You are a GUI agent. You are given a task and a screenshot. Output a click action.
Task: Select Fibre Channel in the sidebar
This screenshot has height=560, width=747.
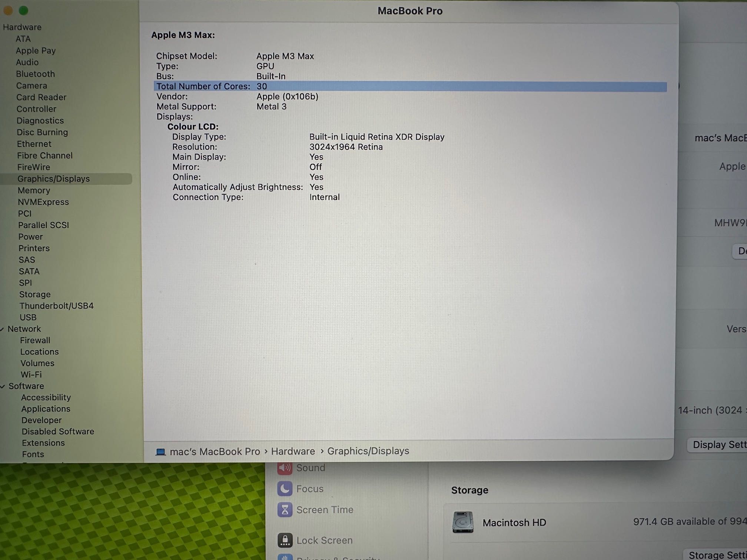(44, 156)
